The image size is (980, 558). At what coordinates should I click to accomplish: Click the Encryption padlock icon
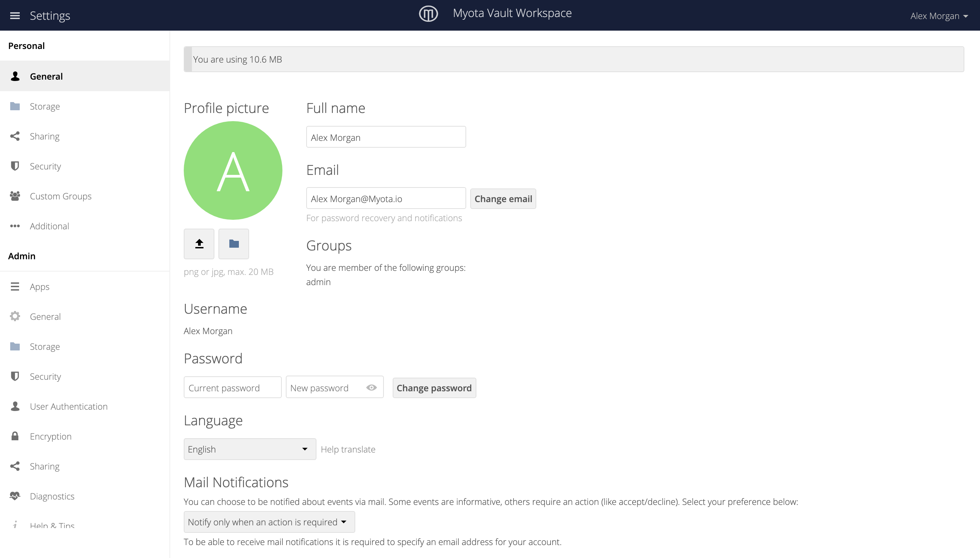click(x=15, y=436)
